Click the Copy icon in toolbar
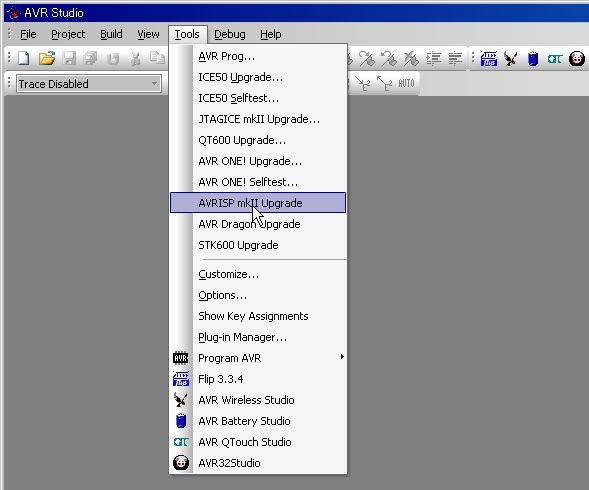Screen dimensions: 589x490 (157, 58)
